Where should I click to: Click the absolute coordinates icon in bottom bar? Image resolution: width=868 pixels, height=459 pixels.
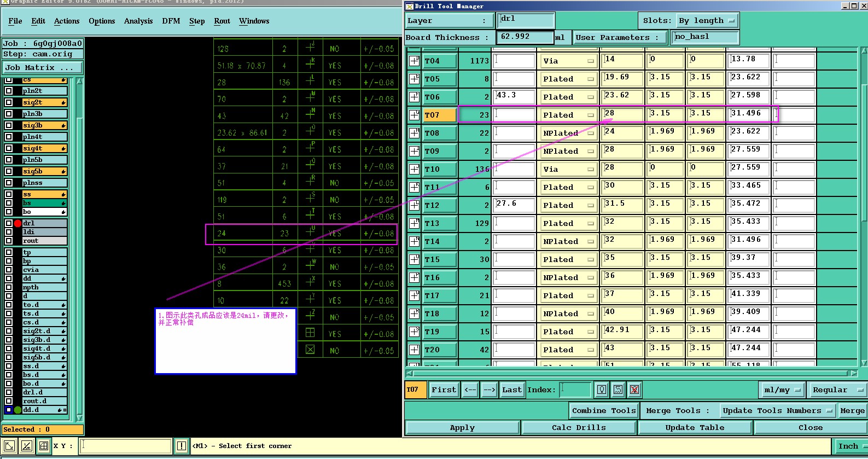[x=9, y=446]
